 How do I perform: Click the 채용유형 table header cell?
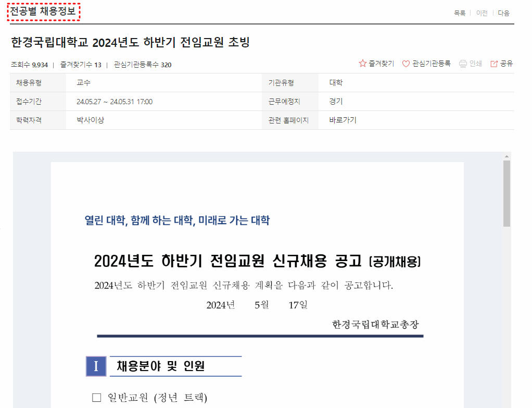click(x=38, y=82)
